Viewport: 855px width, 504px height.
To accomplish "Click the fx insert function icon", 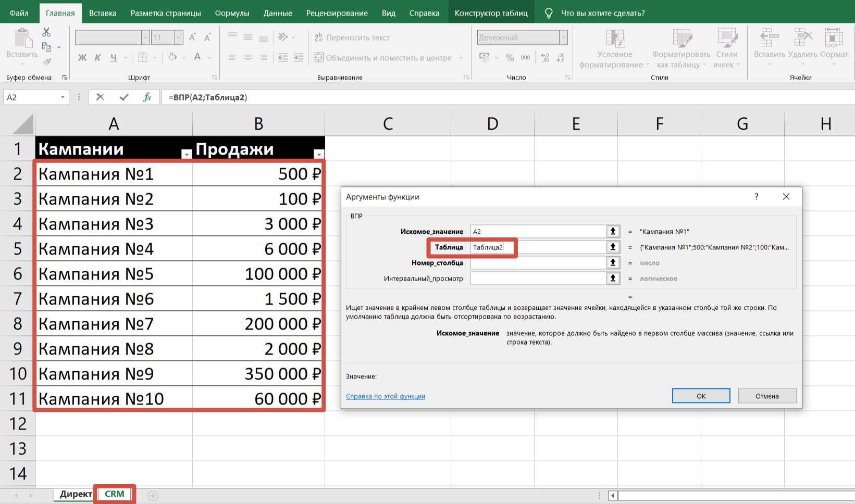I will pyautogui.click(x=147, y=97).
